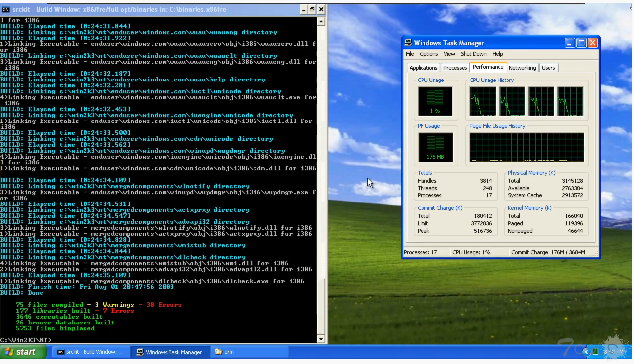The height and width of the screenshot is (364, 634).
Task: Switch to the Users tab
Action: coord(548,68)
